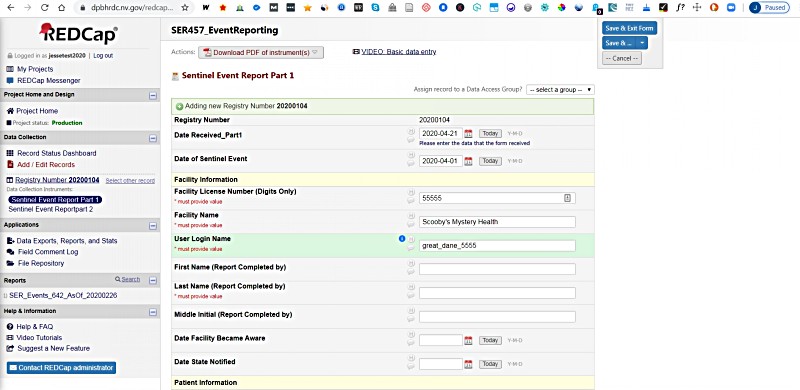
Task: Open Download PDF of instrument(s) dropdown
Action: (x=261, y=52)
